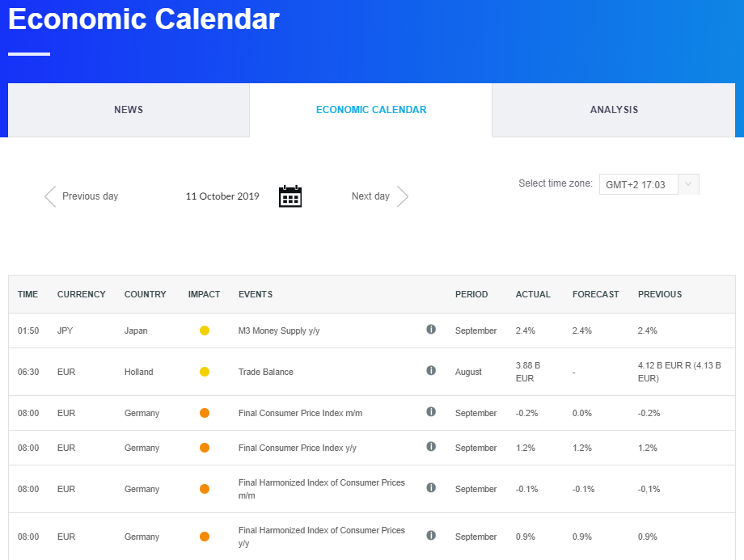Click the right chevron arrow after Next day
Image resolution: width=744 pixels, height=560 pixels.
[x=403, y=196]
